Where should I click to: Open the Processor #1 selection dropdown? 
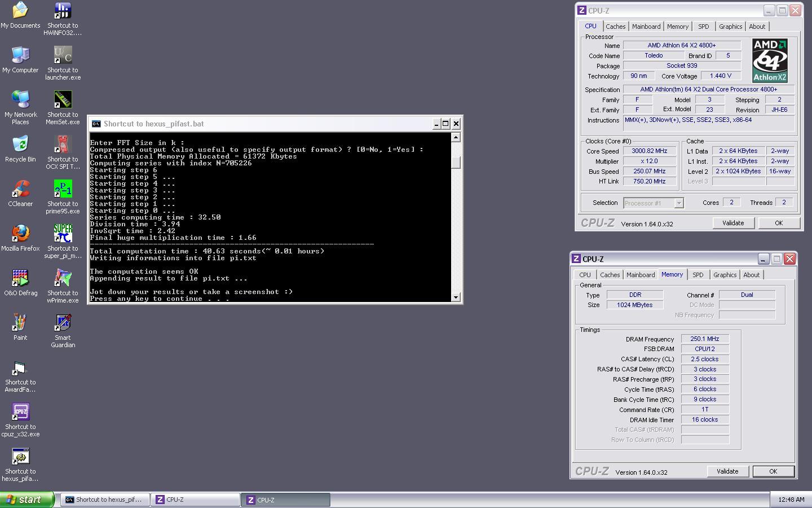tap(654, 203)
